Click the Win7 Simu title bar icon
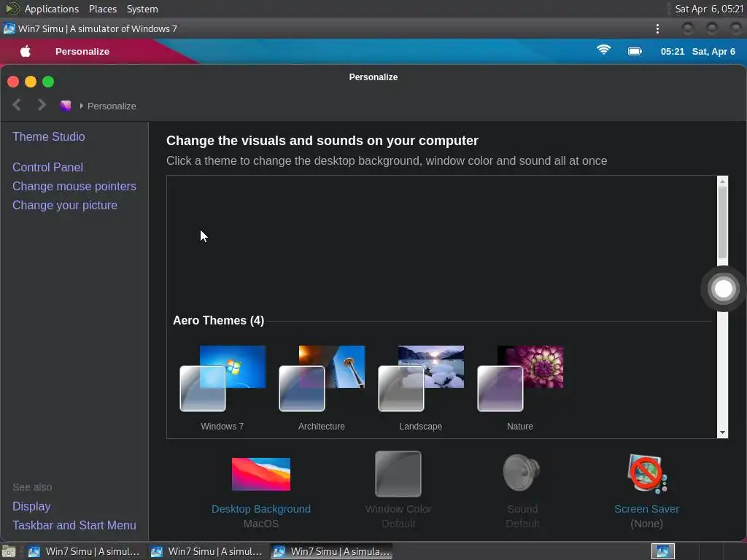Screen dimensions: 747x560 tap(9, 28)
